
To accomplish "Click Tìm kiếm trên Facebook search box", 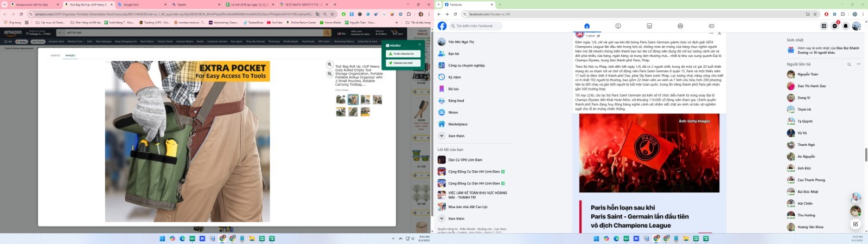I will (x=476, y=26).
